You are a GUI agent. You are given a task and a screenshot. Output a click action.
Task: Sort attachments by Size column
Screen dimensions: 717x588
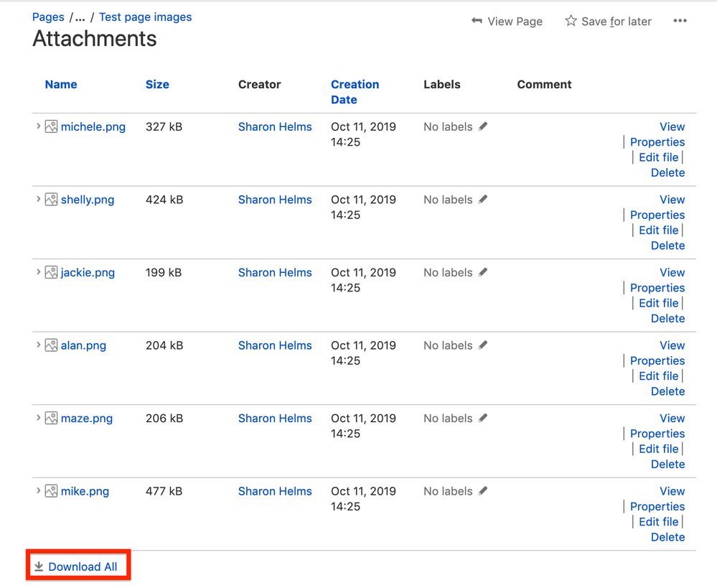pyautogui.click(x=157, y=84)
